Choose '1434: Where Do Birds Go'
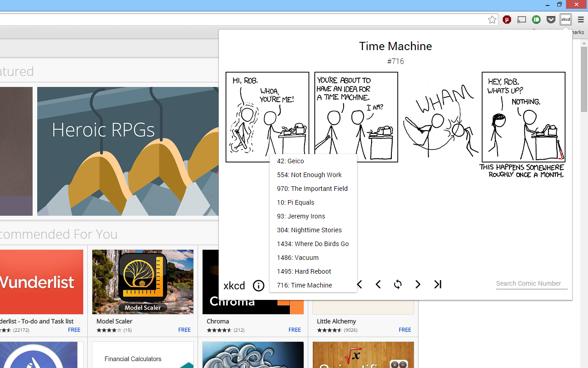 pos(313,244)
